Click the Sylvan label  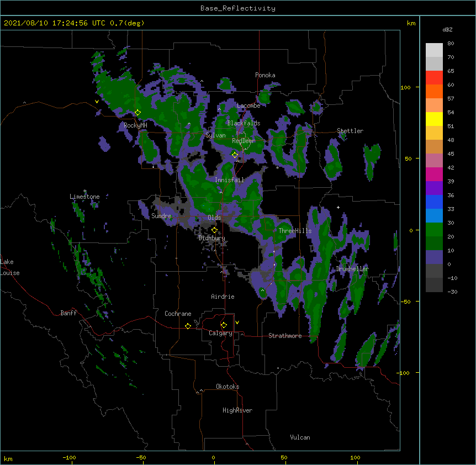tap(215, 135)
